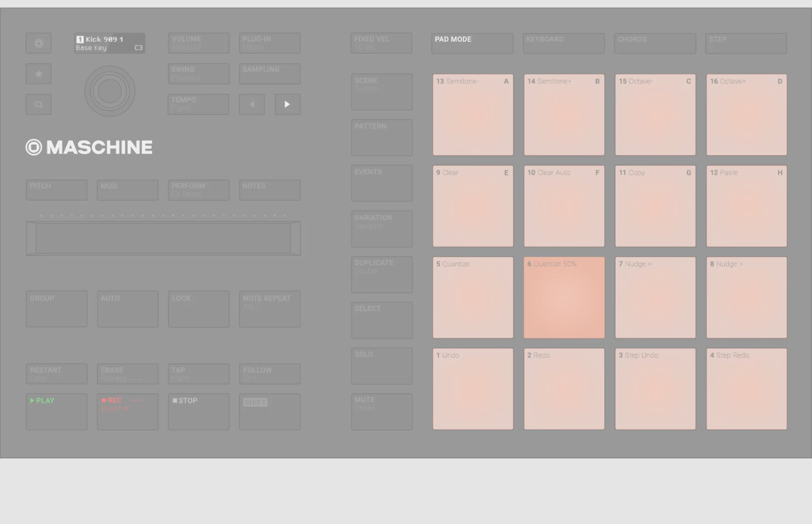This screenshot has height=524, width=812.
Task: Toggle the LOCK button
Action: [199, 309]
